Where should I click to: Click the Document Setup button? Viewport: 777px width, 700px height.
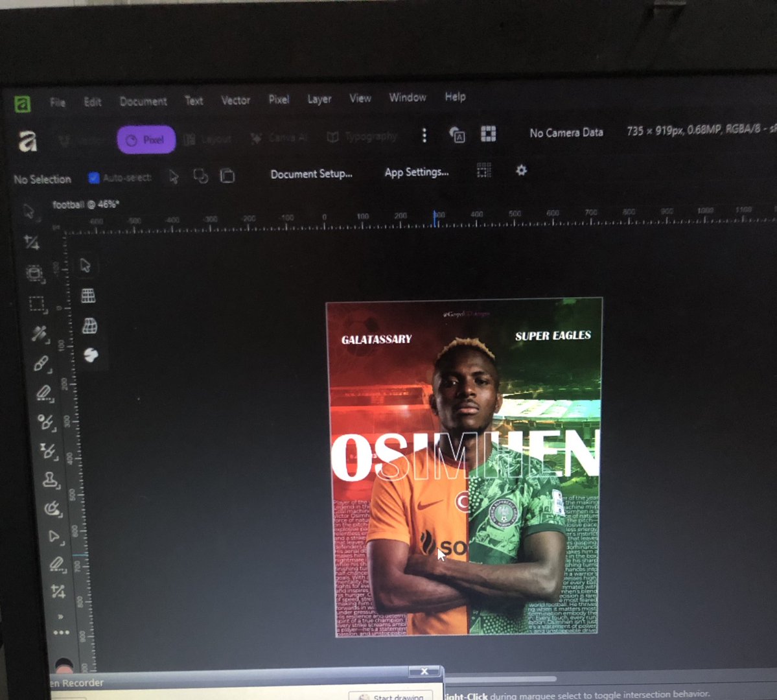click(x=311, y=172)
